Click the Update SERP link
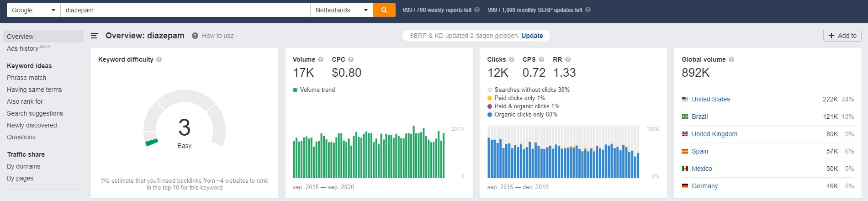The image size is (868, 201). point(532,36)
